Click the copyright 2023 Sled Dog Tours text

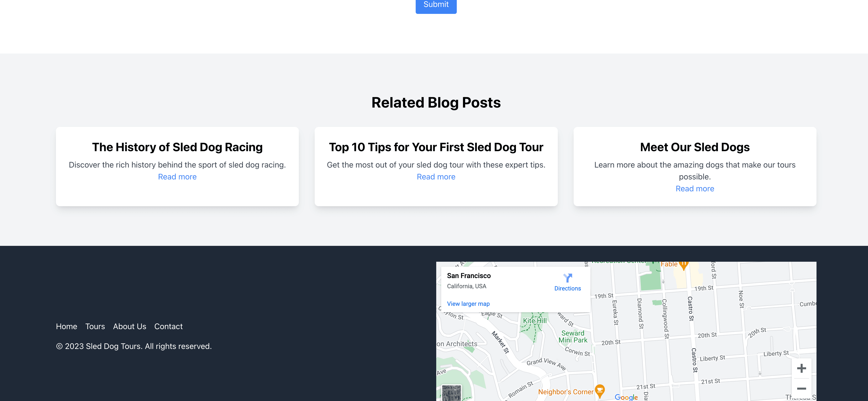tap(134, 346)
